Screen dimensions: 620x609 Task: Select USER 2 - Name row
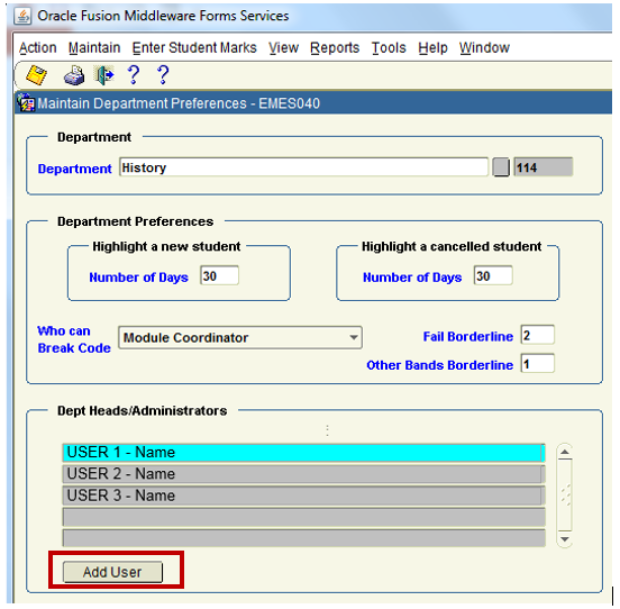[303, 474]
